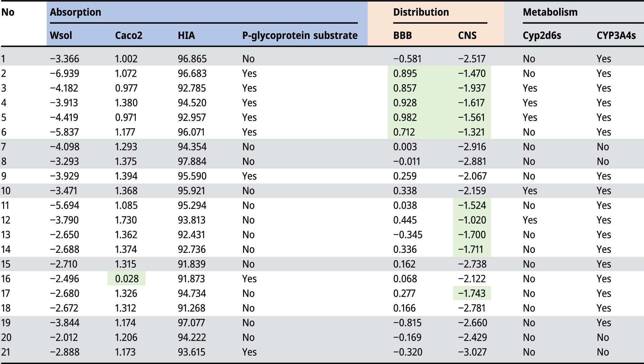
Task: Click the Metabolism group header
Action: click(550, 12)
